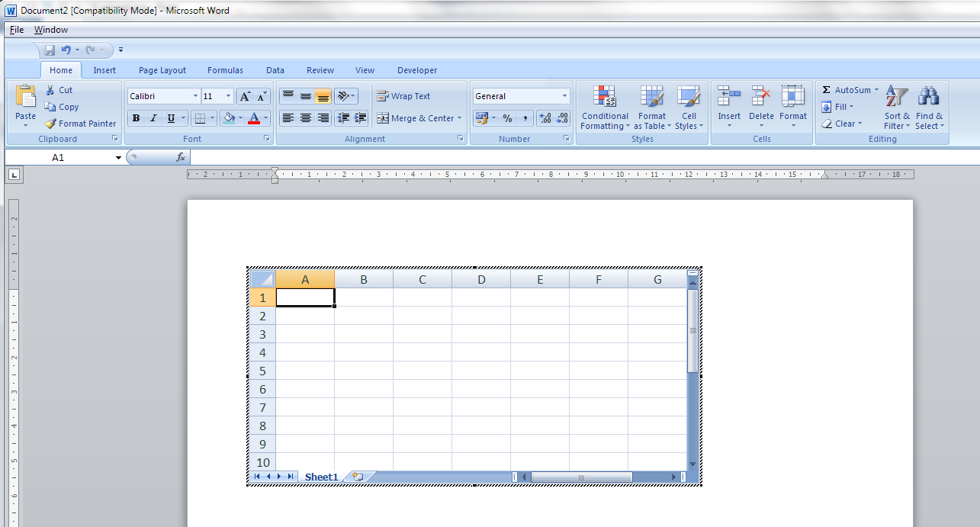Image resolution: width=980 pixels, height=527 pixels.
Task: Open the Name Box dropdown arrow
Action: (x=118, y=158)
